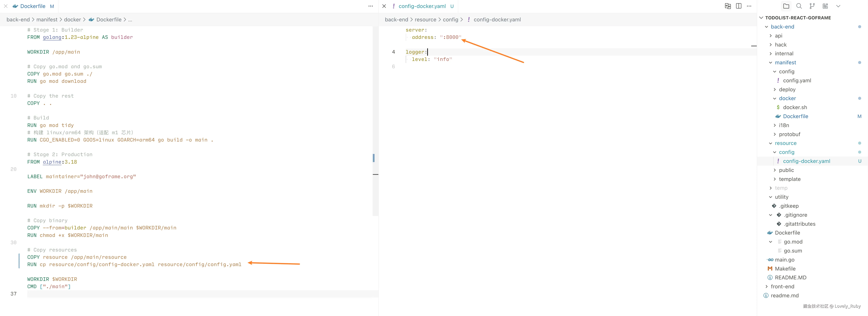Open docker.sh in the file tree
This screenshot has width=868, height=316.
point(795,107)
